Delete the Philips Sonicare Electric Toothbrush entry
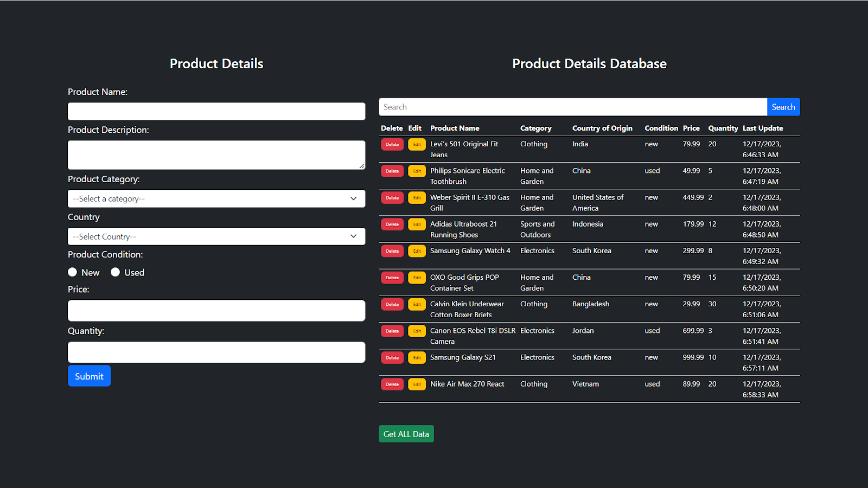 point(392,171)
